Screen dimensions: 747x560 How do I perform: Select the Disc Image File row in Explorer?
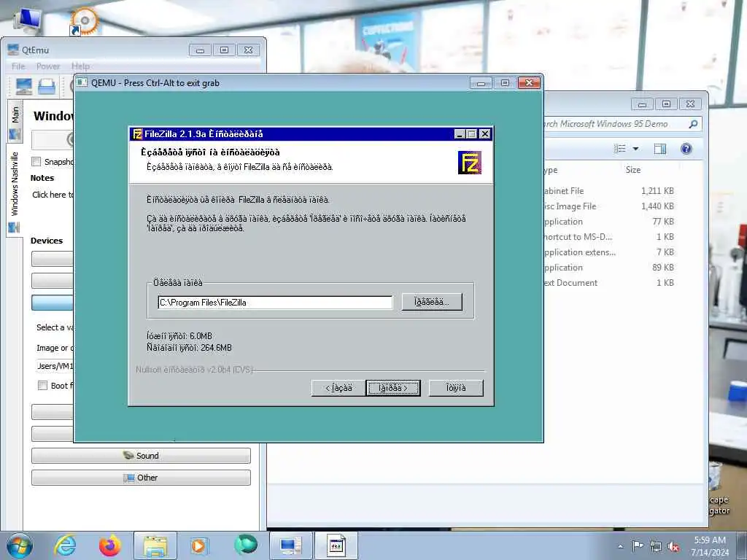point(610,206)
